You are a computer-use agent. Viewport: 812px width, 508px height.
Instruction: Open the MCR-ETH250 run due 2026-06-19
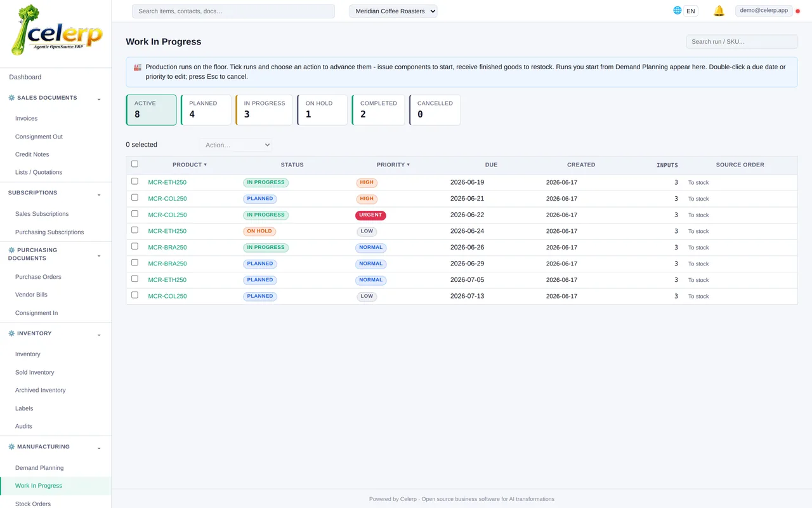tap(167, 182)
